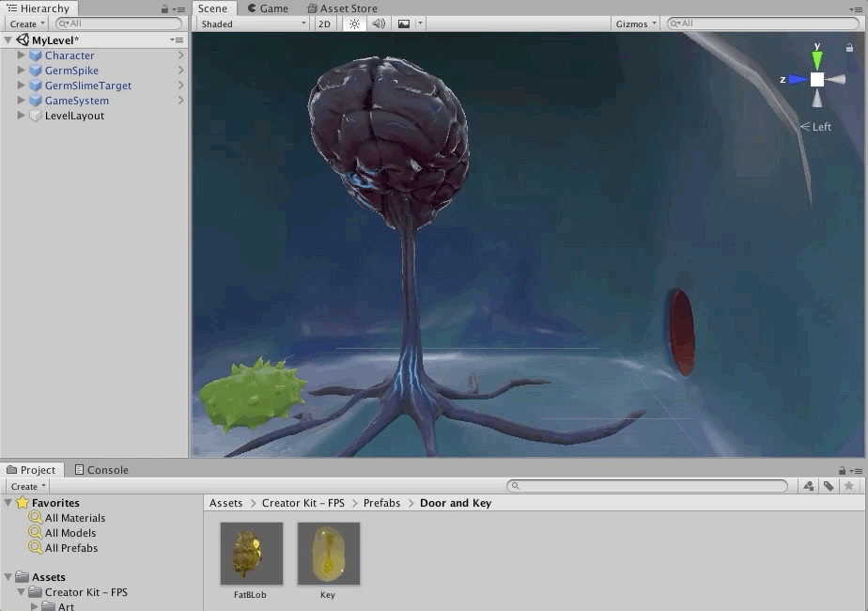Click the Hierarchy panel lock icon
868x611 pixels.
coord(164,8)
